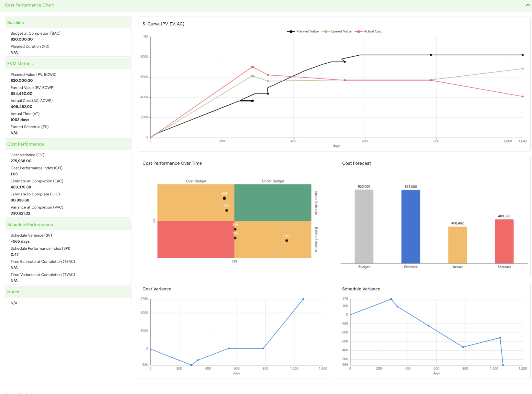The image size is (532, 394).
Task: Click the green Under Budget quadrant
Action: click(x=273, y=202)
